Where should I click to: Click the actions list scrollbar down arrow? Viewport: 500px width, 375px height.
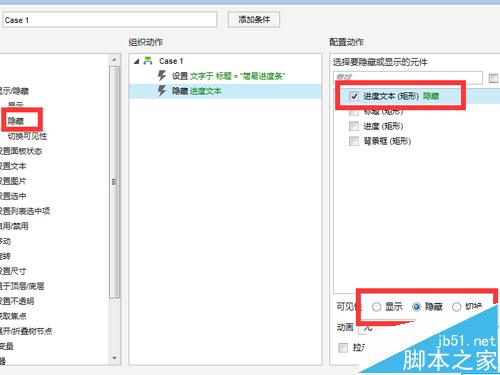point(114,358)
